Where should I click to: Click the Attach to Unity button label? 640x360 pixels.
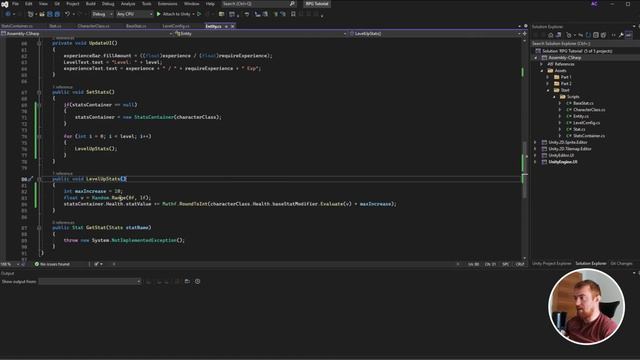tap(176, 14)
